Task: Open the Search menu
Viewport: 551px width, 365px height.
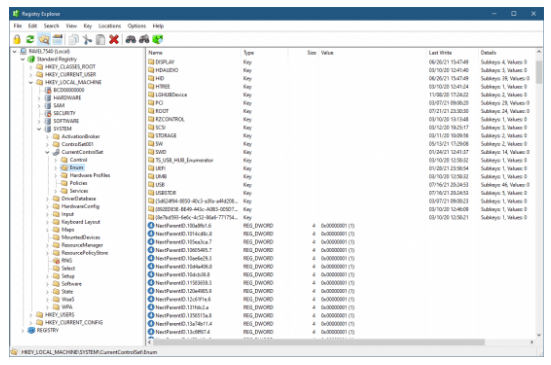Action: pyautogui.click(x=51, y=26)
